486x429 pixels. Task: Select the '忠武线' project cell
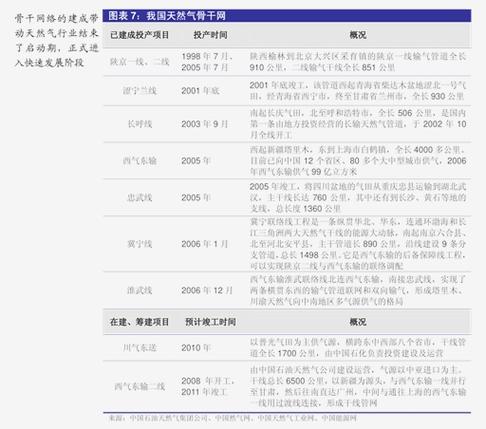tap(140, 198)
